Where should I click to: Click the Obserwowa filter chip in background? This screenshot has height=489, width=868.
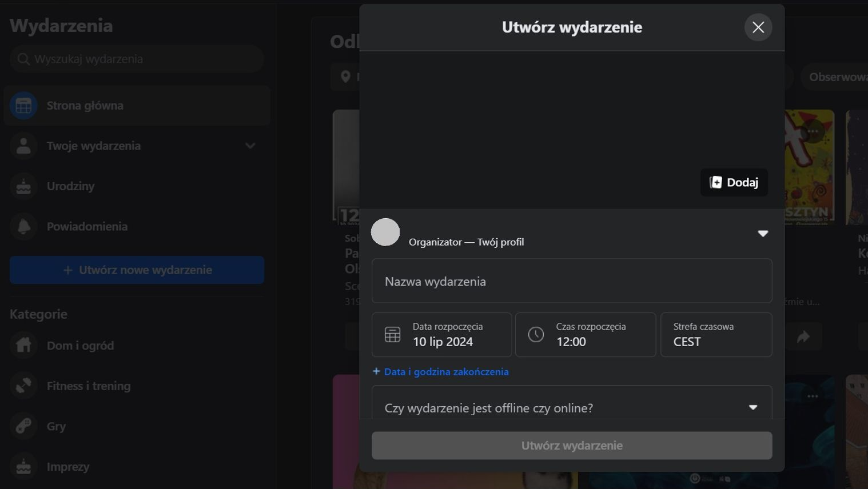(x=834, y=77)
